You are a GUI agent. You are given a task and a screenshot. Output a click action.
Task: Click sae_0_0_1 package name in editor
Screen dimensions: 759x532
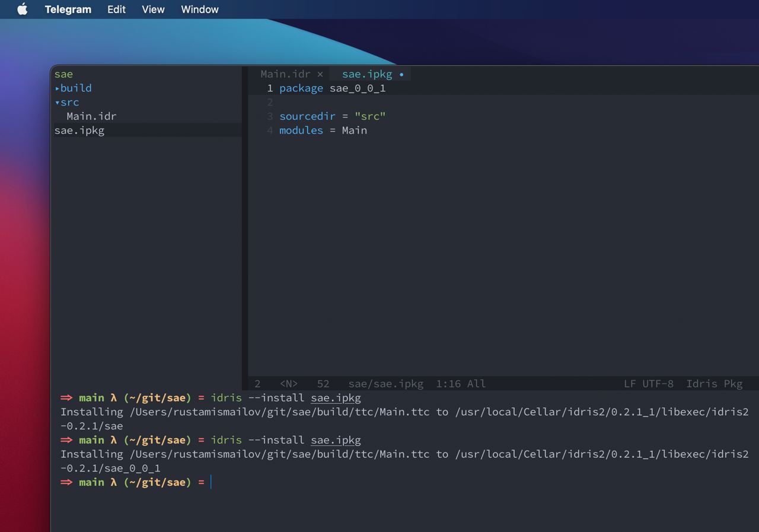tap(358, 88)
